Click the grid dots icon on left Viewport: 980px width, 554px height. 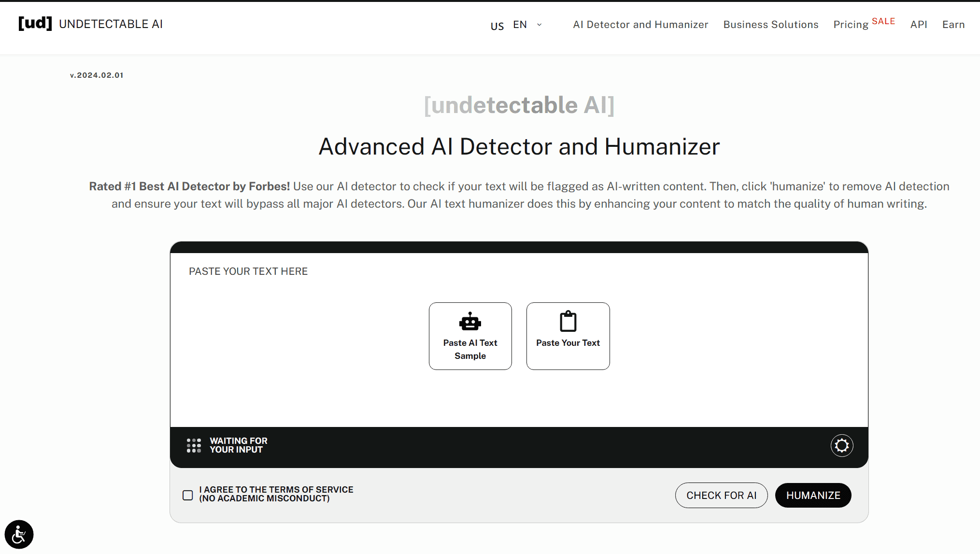click(x=194, y=446)
